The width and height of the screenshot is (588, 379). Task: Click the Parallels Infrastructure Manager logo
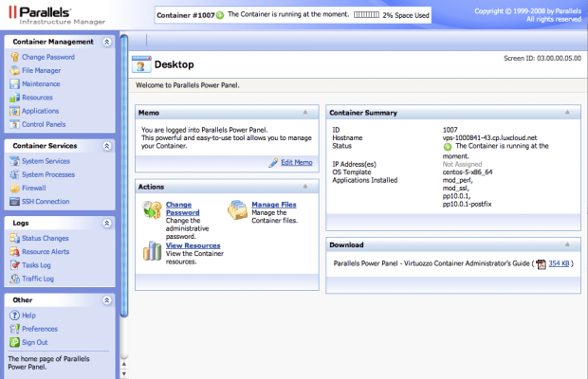[x=57, y=15]
